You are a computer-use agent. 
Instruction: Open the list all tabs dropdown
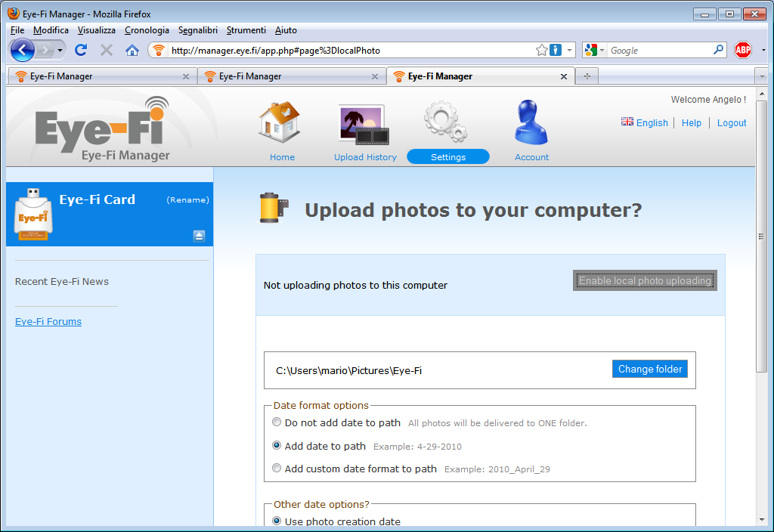tap(762, 76)
